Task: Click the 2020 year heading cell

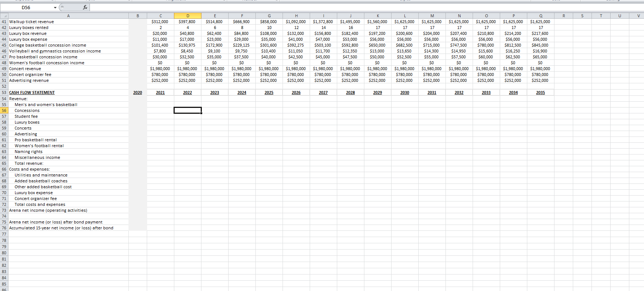Action: 138,92
